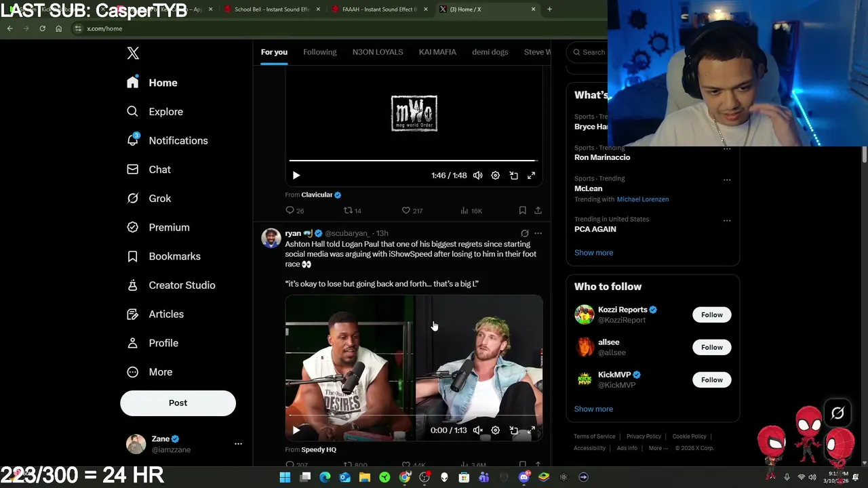Open the Speedy HQ source link
This screenshot has width=868, height=488.
pos(319,450)
